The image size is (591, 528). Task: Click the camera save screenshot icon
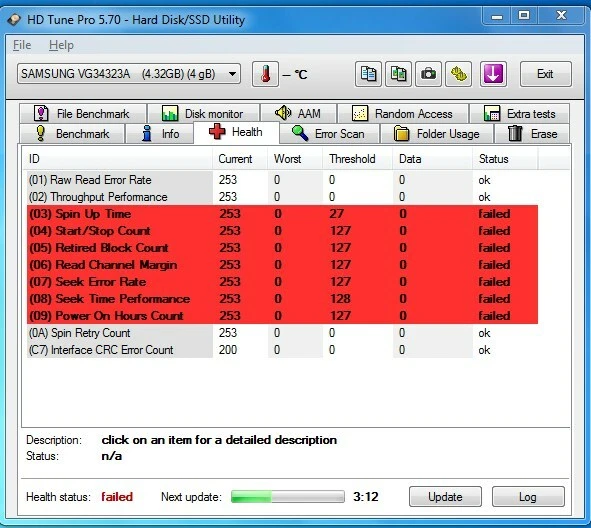pos(428,74)
